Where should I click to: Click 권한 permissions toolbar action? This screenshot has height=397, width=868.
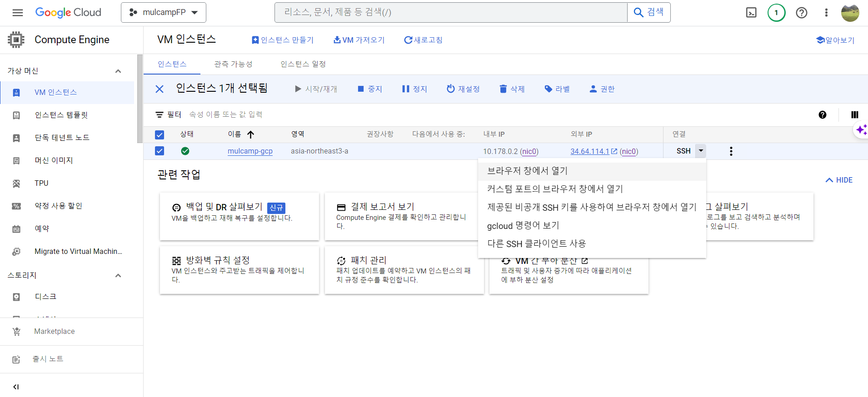(602, 89)
